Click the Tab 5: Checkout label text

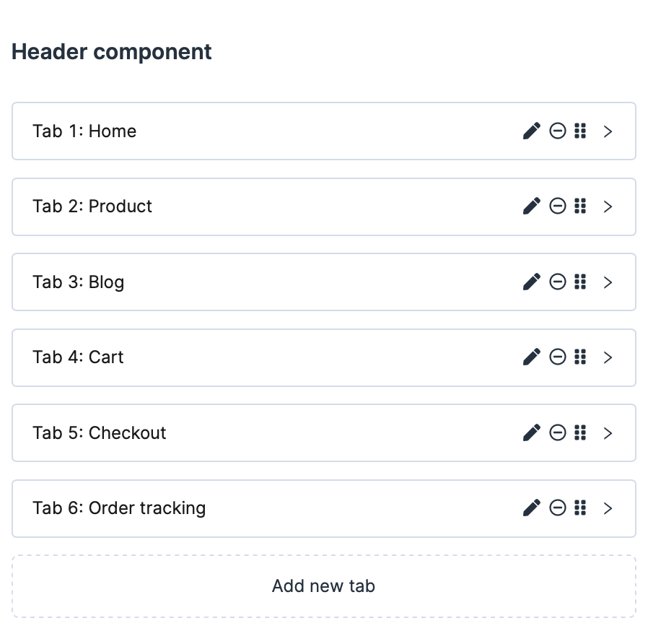(x=100, y=432)
